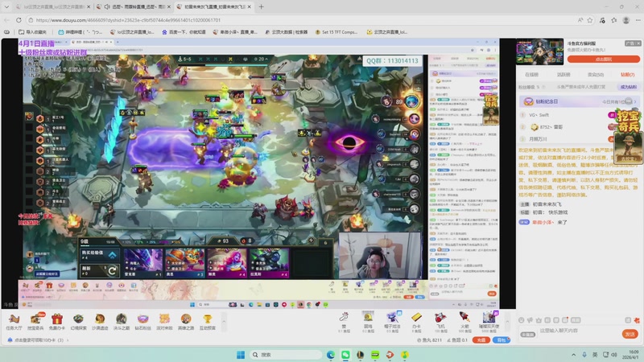Toggle the microphone icon in system tray

584,355
